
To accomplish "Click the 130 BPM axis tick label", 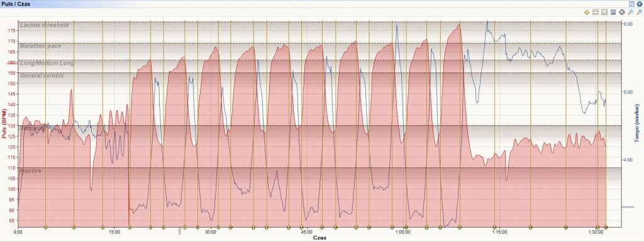I will pos(12,126).
